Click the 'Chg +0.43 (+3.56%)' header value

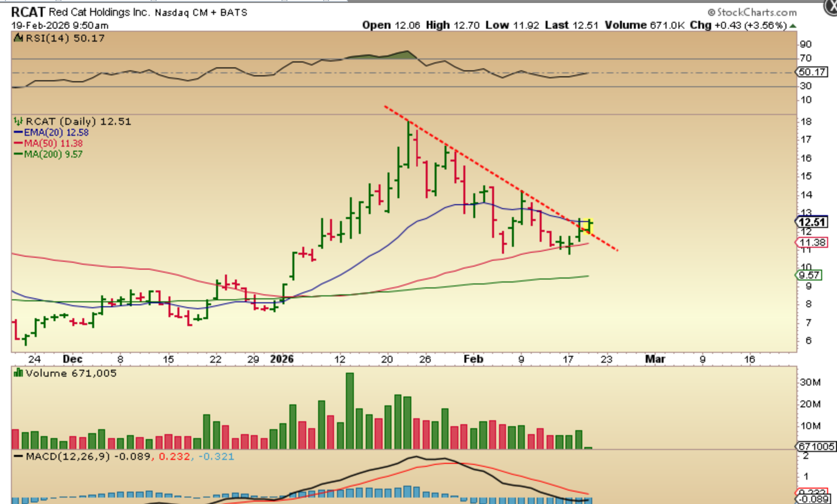[738, 25]
